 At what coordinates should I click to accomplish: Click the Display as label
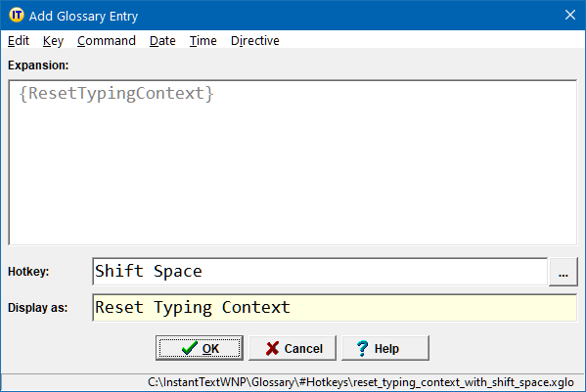click(x=38, y=308)
